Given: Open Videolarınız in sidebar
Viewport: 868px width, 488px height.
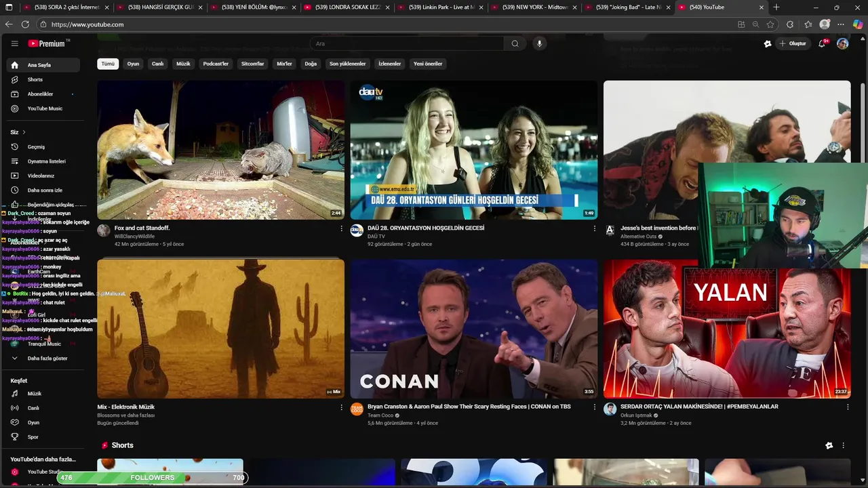Looking at the screenshot, I should (x=41, y=176).
